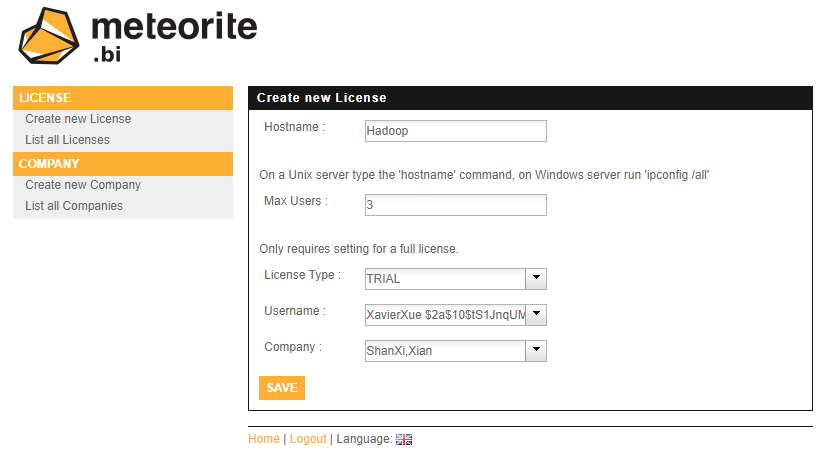This screenshot has height=458, width=835.
Task: Follow the Logout link
Action: click(x=308, y=439)
